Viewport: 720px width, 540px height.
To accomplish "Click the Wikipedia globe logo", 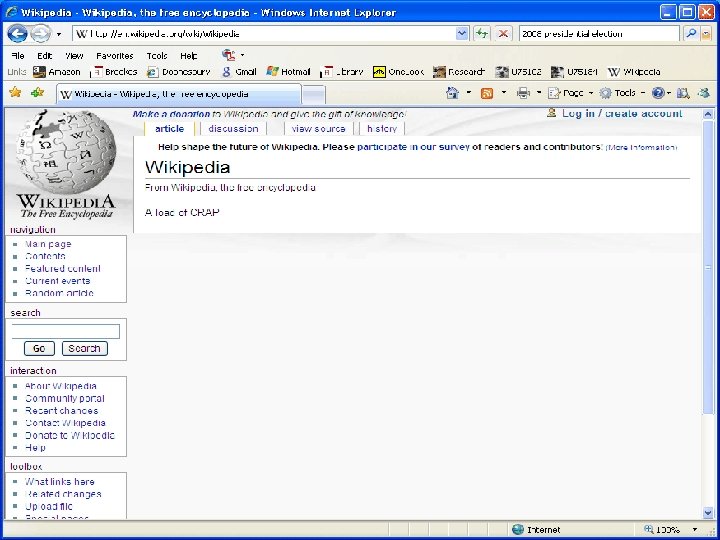I will tap(66, 164).
